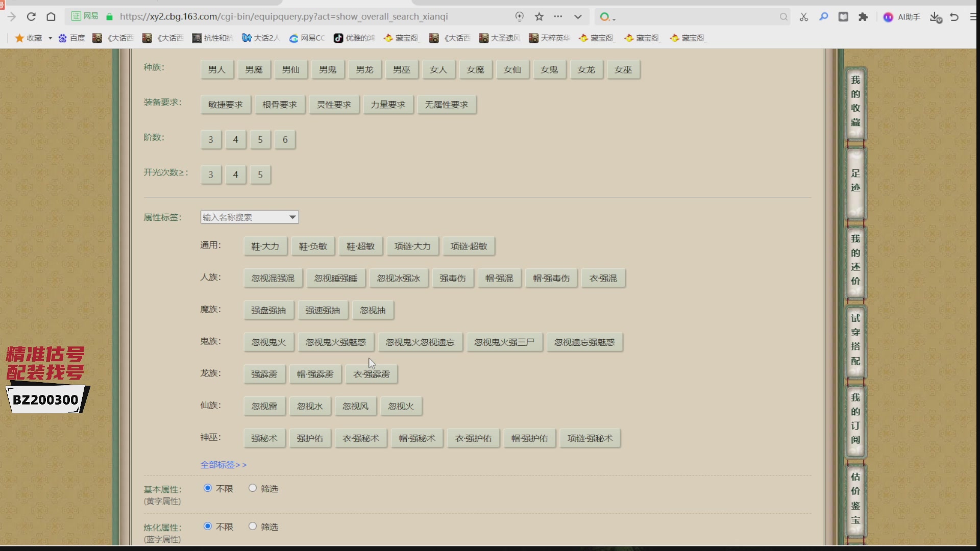980x551 pixels.
Task: Select 筛选 for 基本属性
Action: pos(253,488)
